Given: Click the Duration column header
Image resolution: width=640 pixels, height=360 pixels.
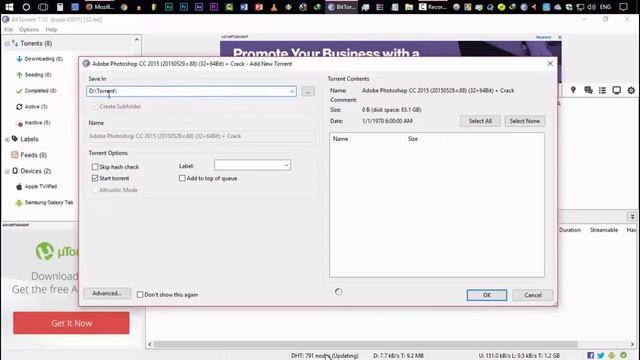Looking at the screenshot, I should pyautogui.click(x=570, y=230).
